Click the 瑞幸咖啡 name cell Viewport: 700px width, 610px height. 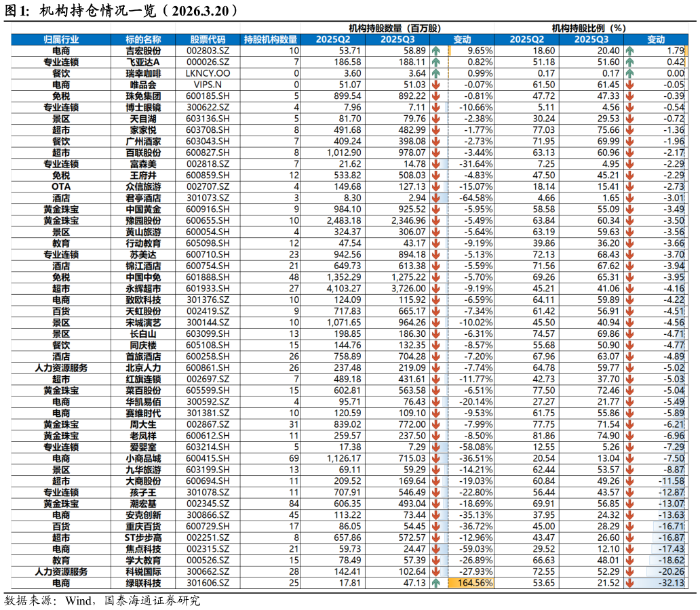point(143,74)
